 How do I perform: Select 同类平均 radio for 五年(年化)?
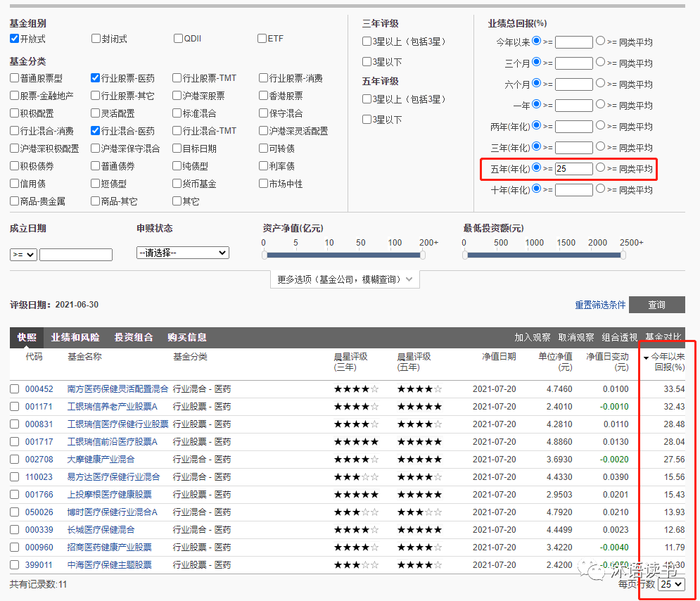600,168
